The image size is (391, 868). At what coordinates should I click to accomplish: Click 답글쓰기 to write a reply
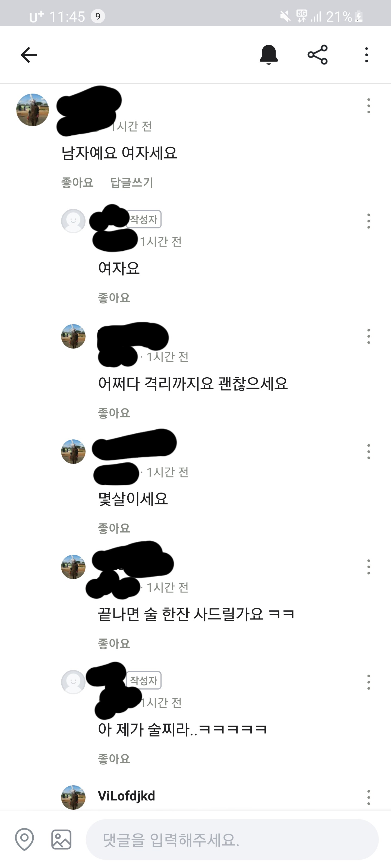pyautogui.click(x=132, y=182)
